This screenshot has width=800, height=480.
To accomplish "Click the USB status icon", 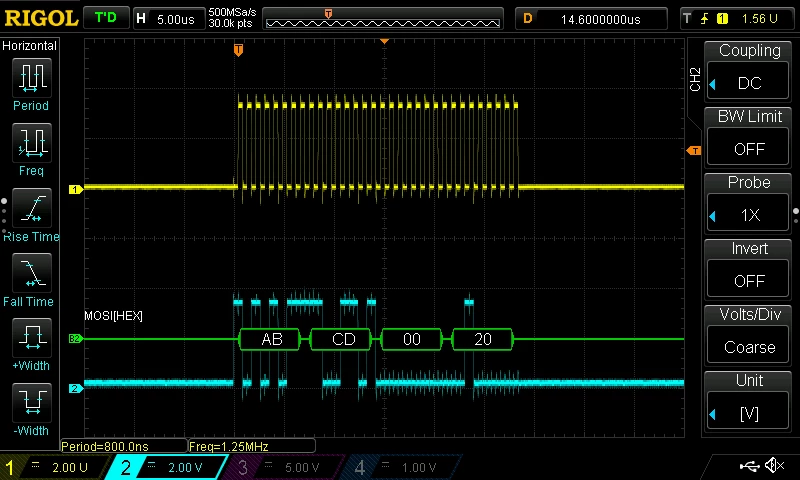I will (x=749, y=465).
